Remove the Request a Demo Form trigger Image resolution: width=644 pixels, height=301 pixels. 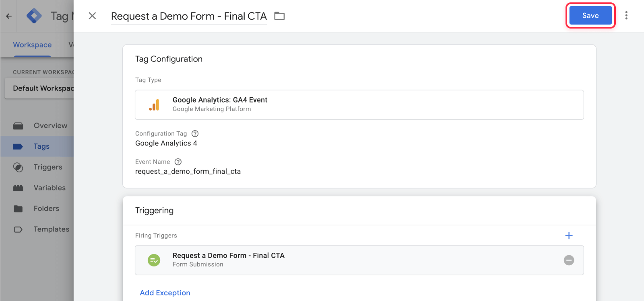[x=568, y=260]
